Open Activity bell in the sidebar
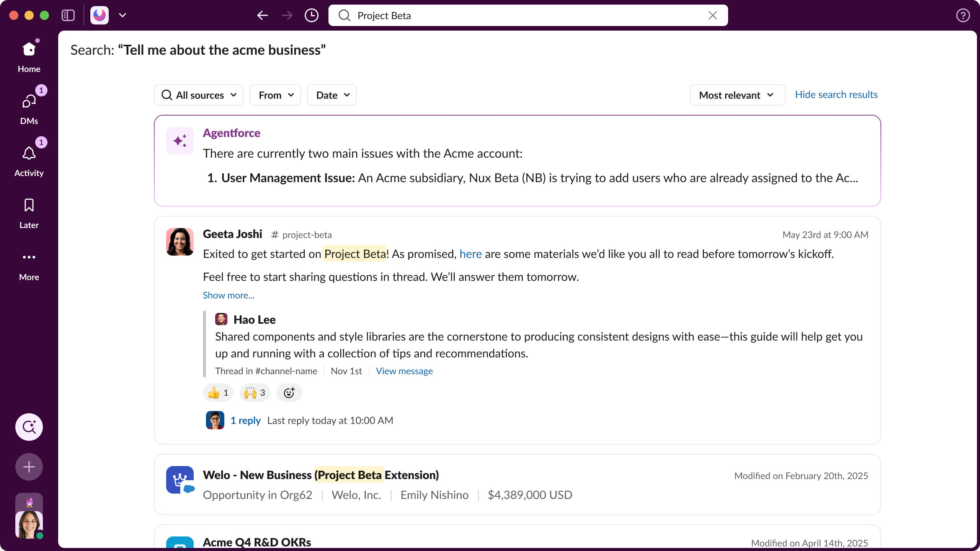The height and width of the screenshot is (551, 980). 29,161
